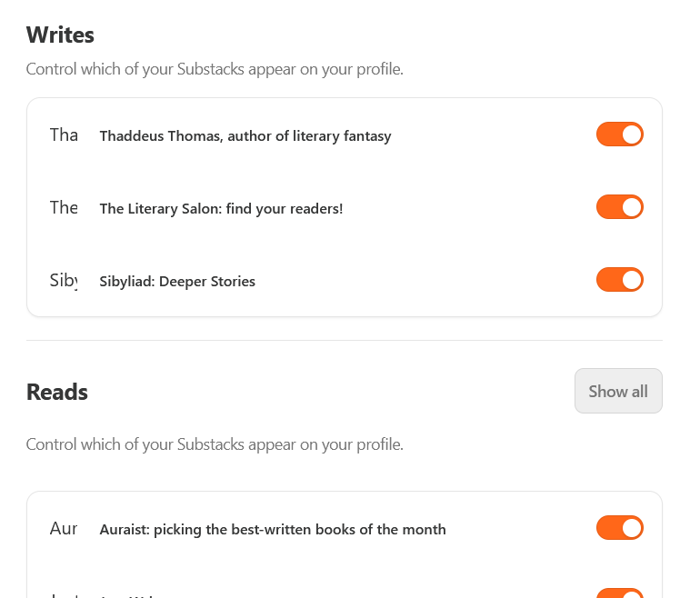Click the divider line above Reads
The height and width of the screenshot is (598, 700).
click(x=345, y=341)
